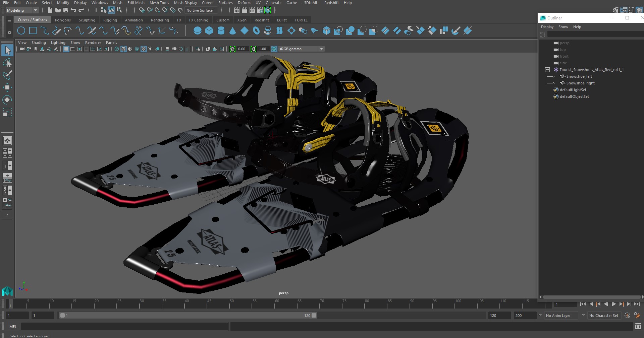The width and height of the screenshot is (644, 338).
Task: Click the Revolve surface shelf icon
Action: [x=268, y=31]
